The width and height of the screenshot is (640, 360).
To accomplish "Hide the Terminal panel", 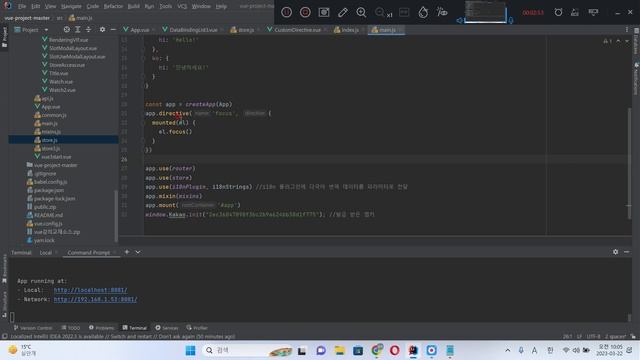I will [x=627, y=252].
